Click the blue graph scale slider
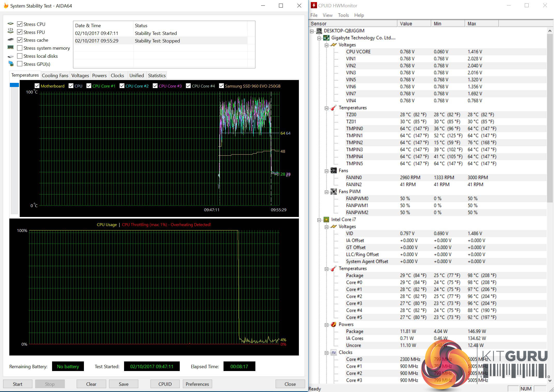Screen dimensions: 554x392 pos(14,85)
